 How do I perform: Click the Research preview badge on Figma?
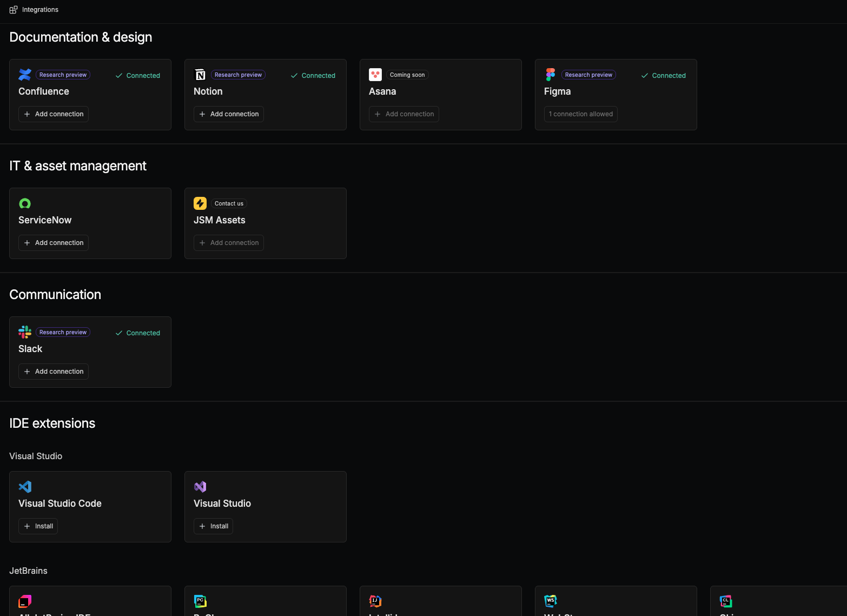click(x=588, y=75)
